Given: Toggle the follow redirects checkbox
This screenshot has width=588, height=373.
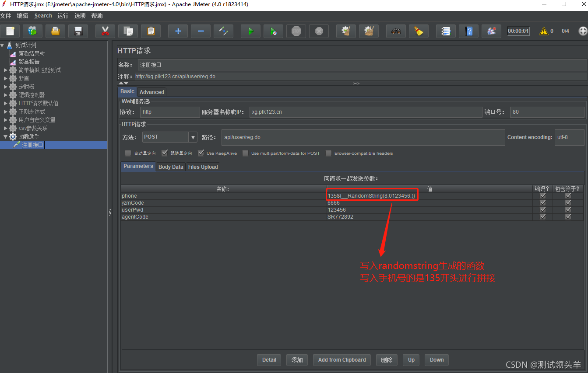Looking at the screenshot, I should pyautogui.click(x=165, y=153).
